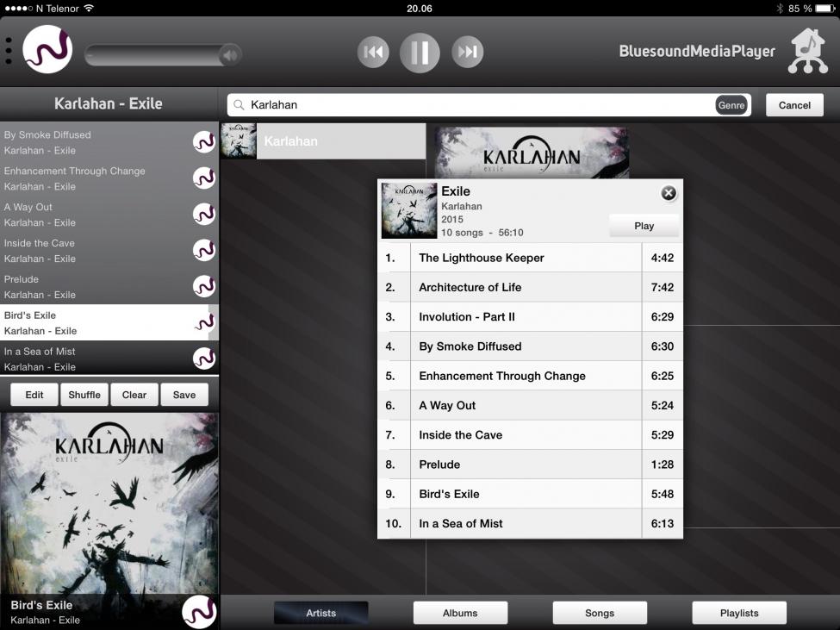Image resolution: width=840 pixels, height=630 pixels.
Task: Tap the now playing album artwork
Action: [x=109, y=503]
